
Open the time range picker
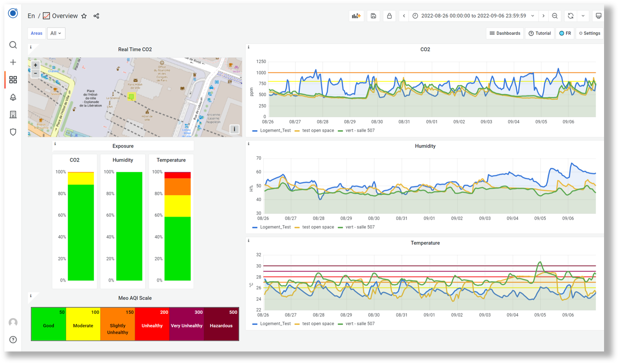473,15
